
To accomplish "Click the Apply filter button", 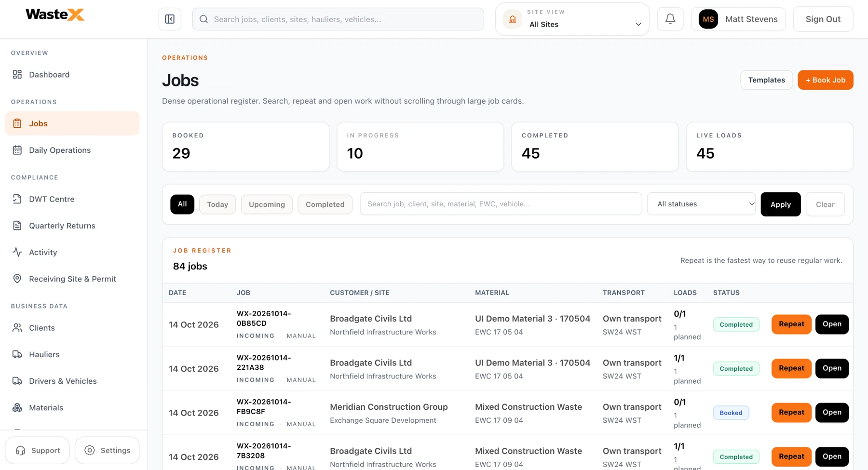I will 781,204.
